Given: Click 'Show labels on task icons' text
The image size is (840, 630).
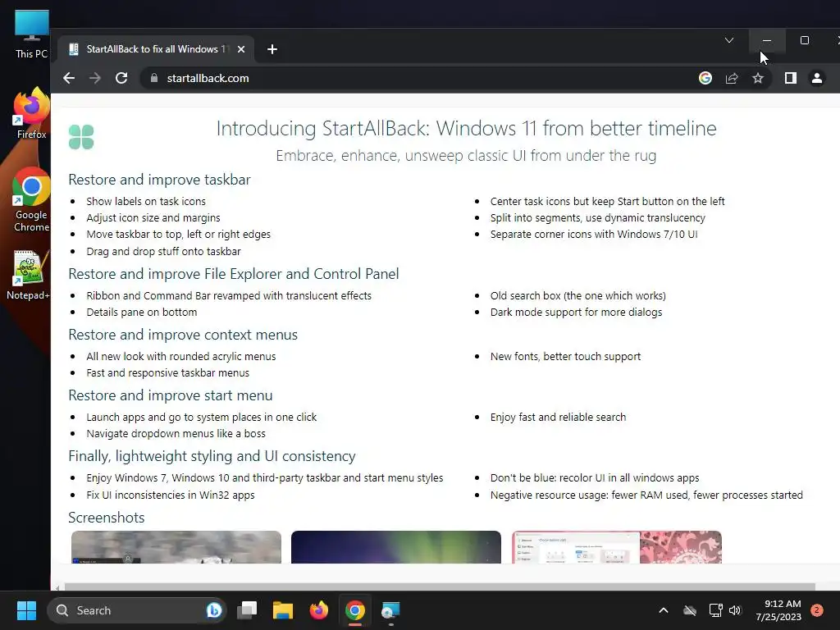Looking at the screenshot, I should tap(146, 202).
